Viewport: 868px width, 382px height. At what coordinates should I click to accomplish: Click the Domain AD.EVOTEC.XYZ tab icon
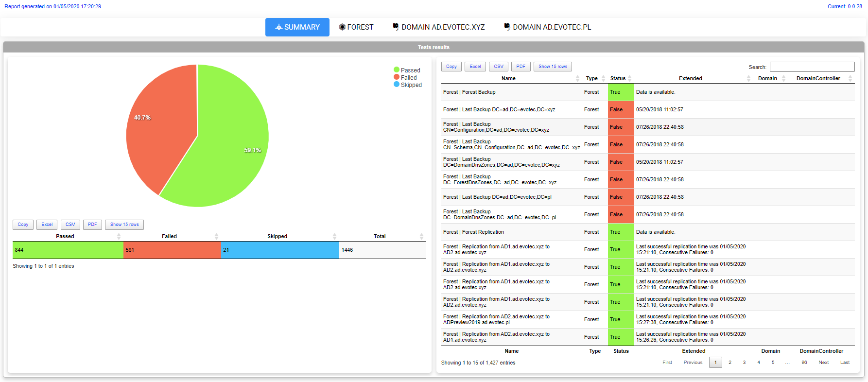pyautogui.click(x=396, y=27)
